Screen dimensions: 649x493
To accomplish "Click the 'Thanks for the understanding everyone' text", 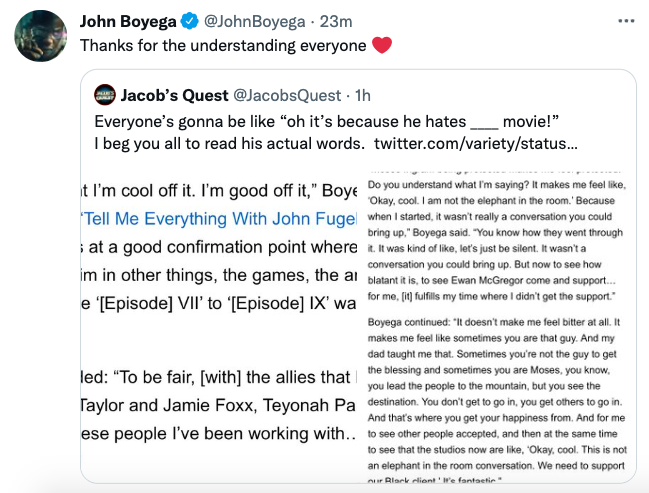I will coord(222,46).
